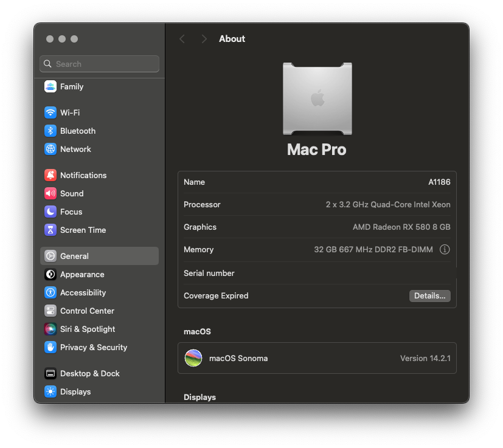
Task: Click the Version 14.2.1 text
Action: pyautogui.click(x=425, y=358)
